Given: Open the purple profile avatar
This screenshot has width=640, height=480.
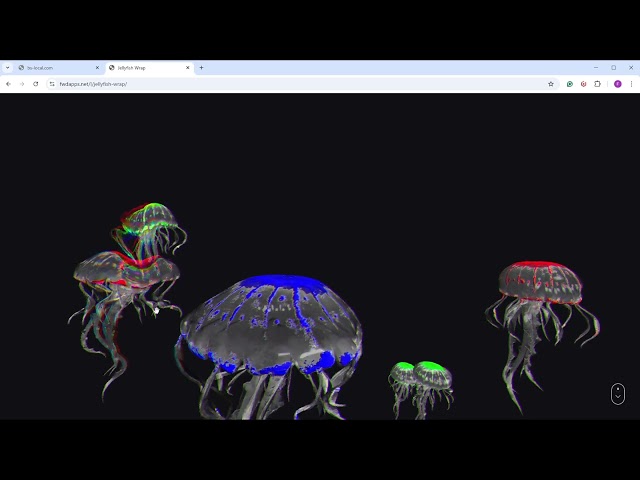Looking at the screenshot, I should [x=618, y=84].
